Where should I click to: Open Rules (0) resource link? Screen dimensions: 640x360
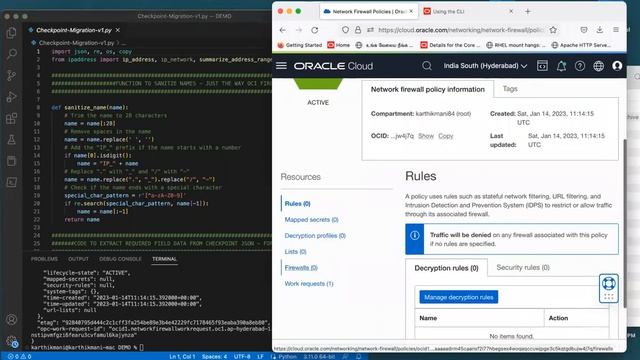click(x=298, y=203)
